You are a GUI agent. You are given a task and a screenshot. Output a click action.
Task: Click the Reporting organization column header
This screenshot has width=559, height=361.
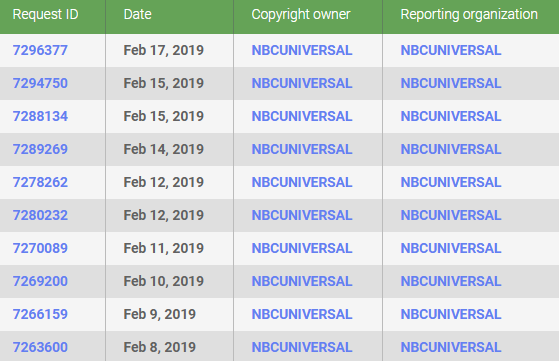(469, 15)
